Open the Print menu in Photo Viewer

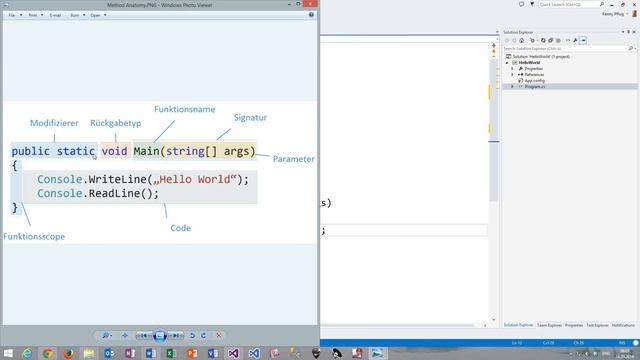click(36, 15)
